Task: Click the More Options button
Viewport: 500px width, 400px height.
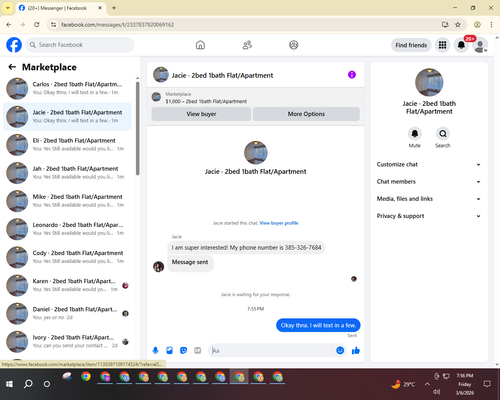Action: pyautogui.click(x=306, y=114)
